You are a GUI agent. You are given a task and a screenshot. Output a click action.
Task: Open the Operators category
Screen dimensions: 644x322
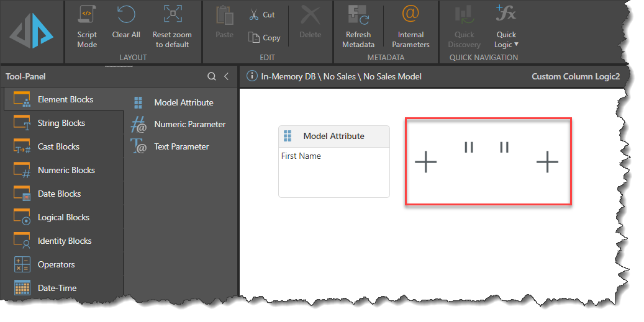(56, 264)
